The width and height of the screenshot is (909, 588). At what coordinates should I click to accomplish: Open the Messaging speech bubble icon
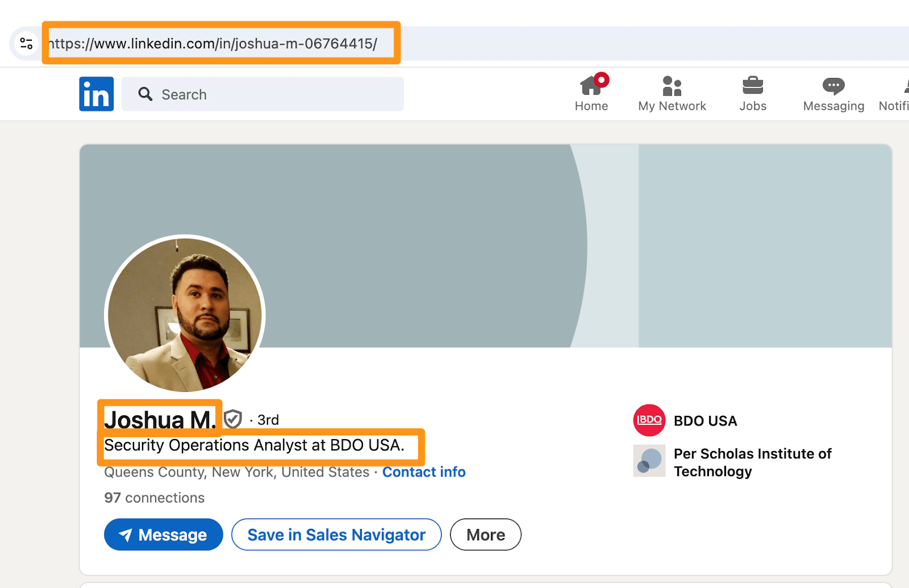tap(833, 86)
